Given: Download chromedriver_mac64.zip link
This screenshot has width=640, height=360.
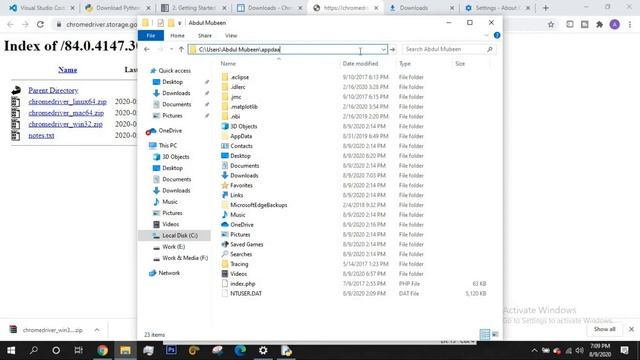Looking at the screenshot, I should coord(66,113).
